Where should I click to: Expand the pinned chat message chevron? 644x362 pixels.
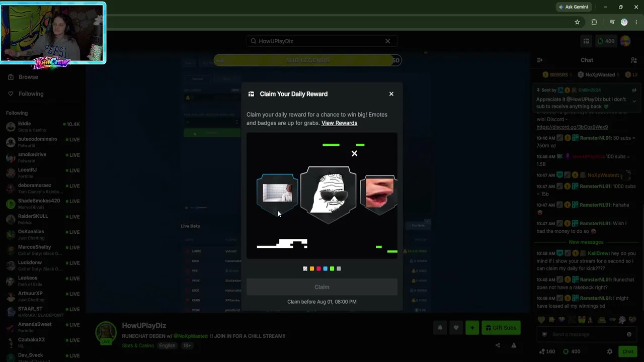coord(634,102)
